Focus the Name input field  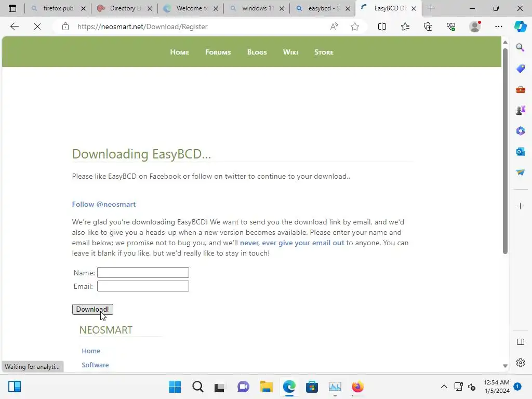click(x=143, y=272)
